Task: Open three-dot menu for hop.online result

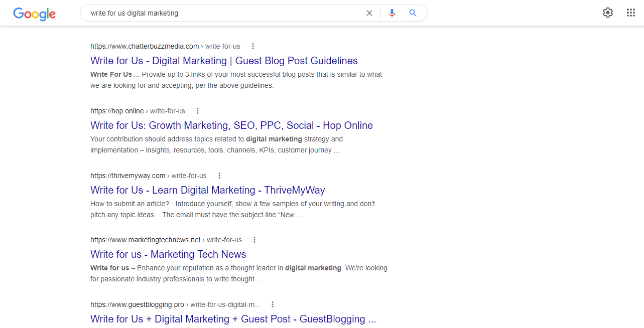Action: click(x=198, y=111)
